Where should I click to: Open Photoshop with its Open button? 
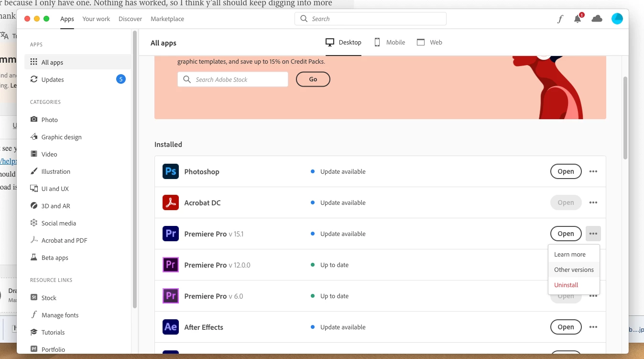(x=566, y=171)
